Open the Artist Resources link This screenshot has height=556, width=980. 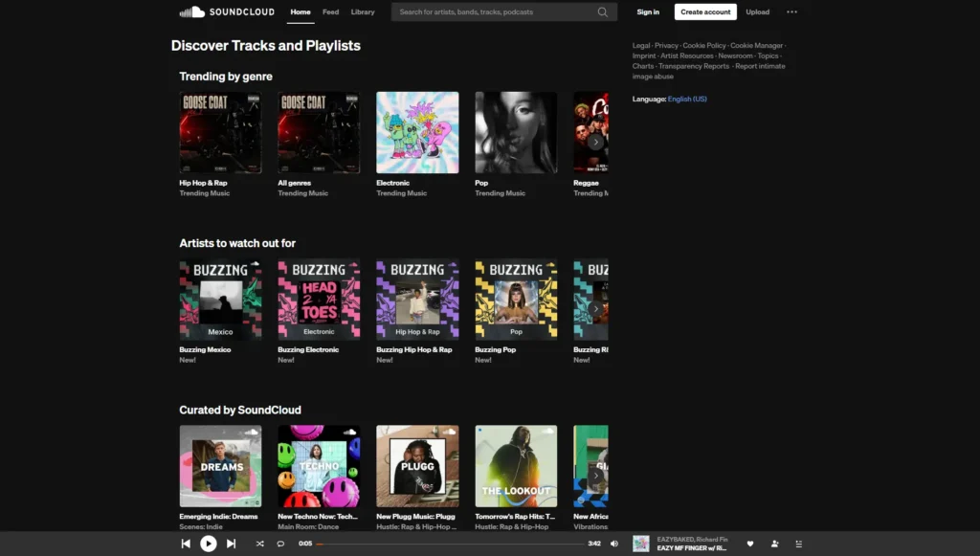pyautogui.click(x=687, y=56)
